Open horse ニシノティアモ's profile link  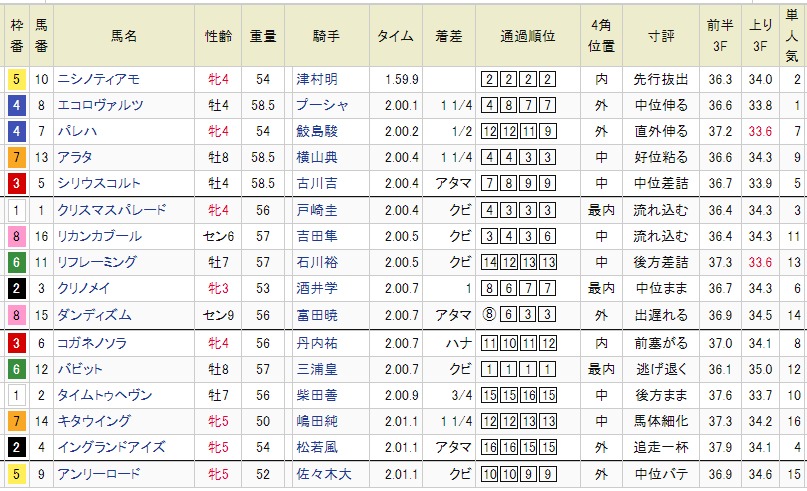click(x=99, y=79)
